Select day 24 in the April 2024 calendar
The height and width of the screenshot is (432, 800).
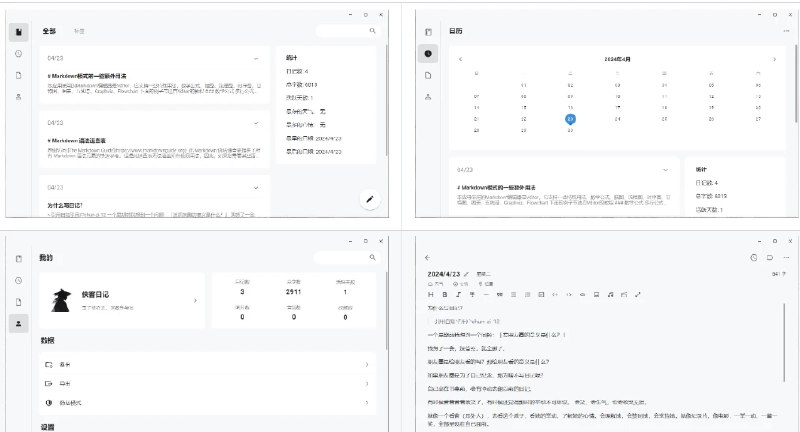click(619, 118)
